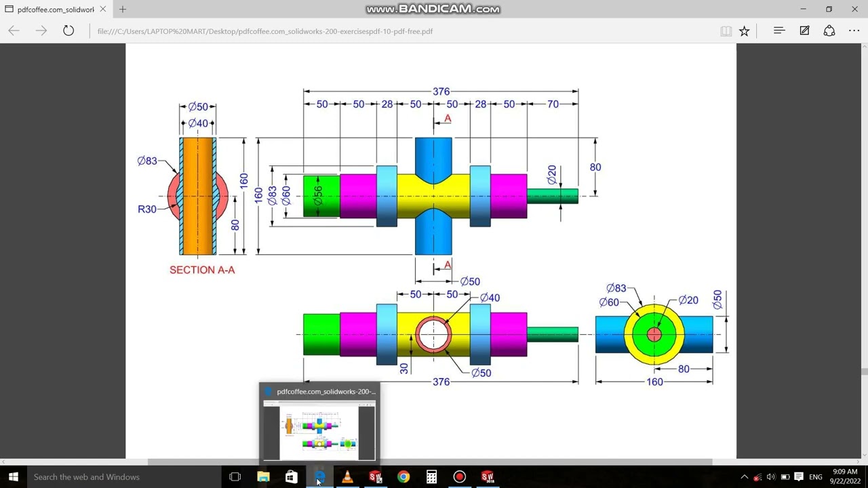The width and height of the screenshot is (868, 488).
Task: Restore down the Edge browser window
Action: click(829, 9)
